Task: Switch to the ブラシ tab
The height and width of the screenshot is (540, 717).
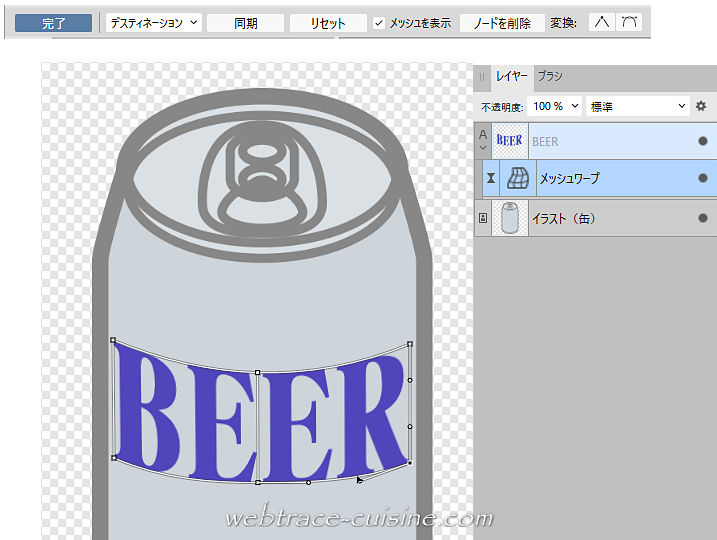Action: point(549,76)
